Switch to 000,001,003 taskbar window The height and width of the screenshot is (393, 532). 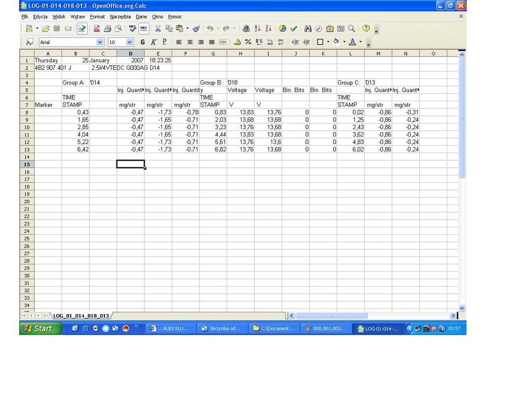(x=326, y=328)
